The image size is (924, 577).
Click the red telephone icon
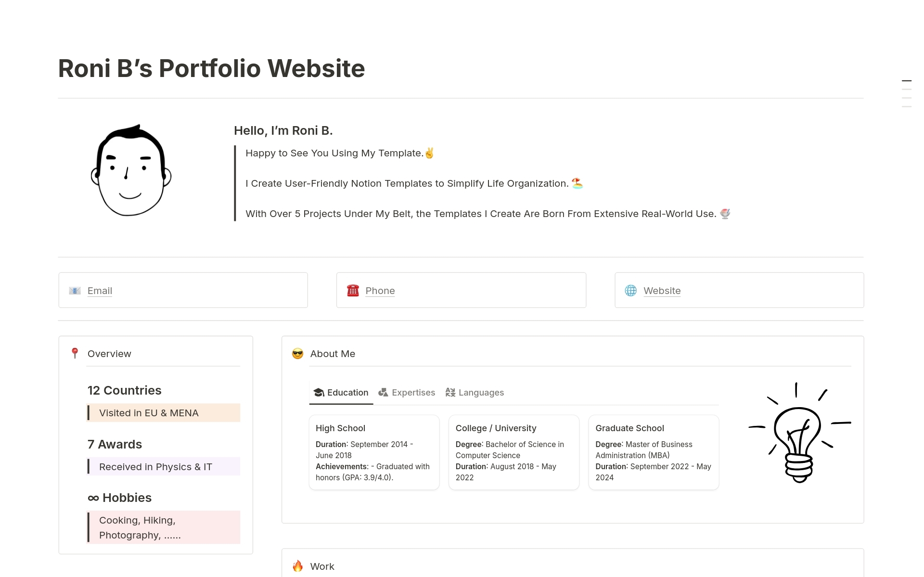point(353,291)
